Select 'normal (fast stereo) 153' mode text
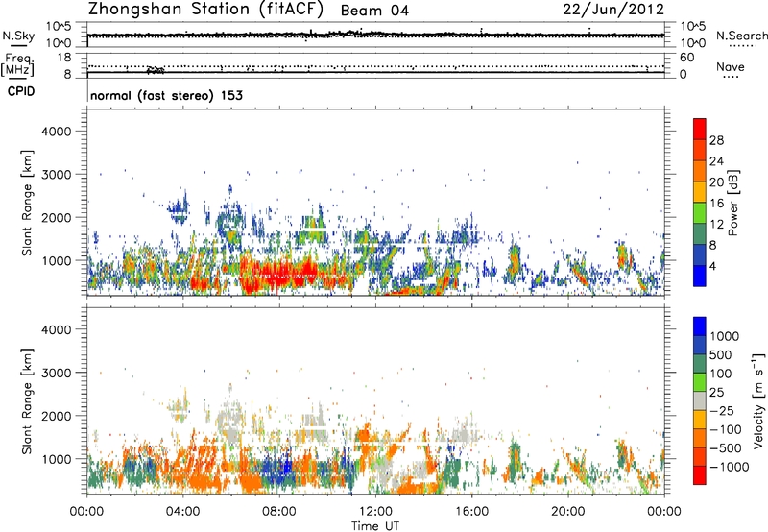 (x=166, y=95)
